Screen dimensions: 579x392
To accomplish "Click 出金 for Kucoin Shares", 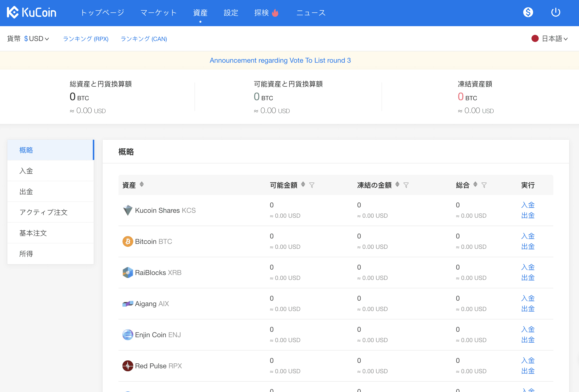I will pyautogui.click(x=528, y=215).
